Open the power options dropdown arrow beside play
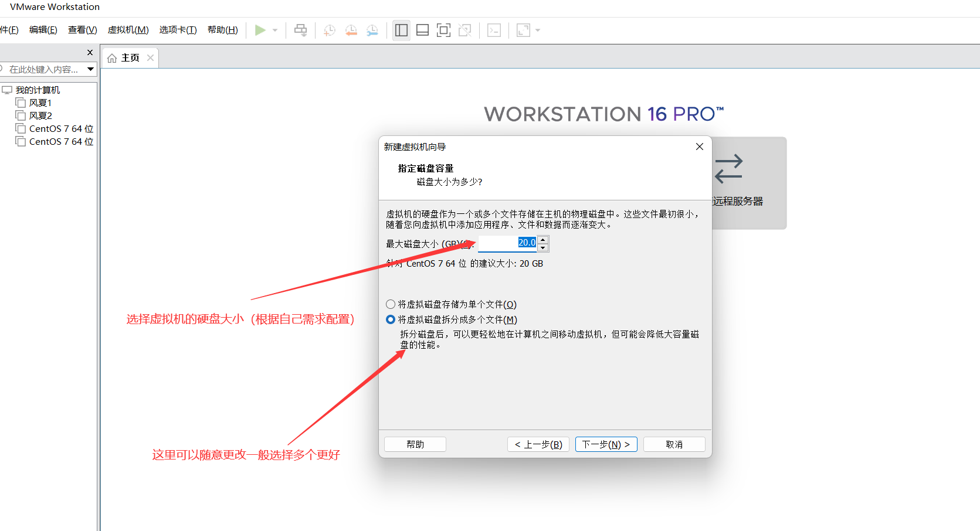 point(275,30)
